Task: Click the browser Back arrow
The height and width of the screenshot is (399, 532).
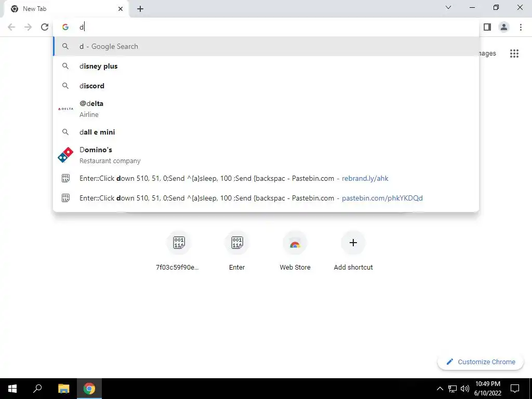Action: pyautogui.click(x=11, y=27)
